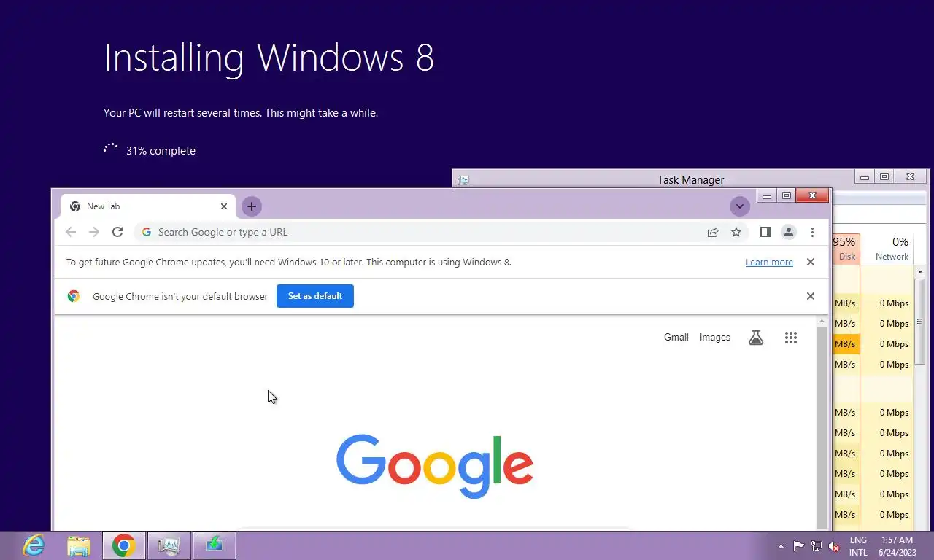
Task: Select the New Tab tab
Action: coord(148,206)
